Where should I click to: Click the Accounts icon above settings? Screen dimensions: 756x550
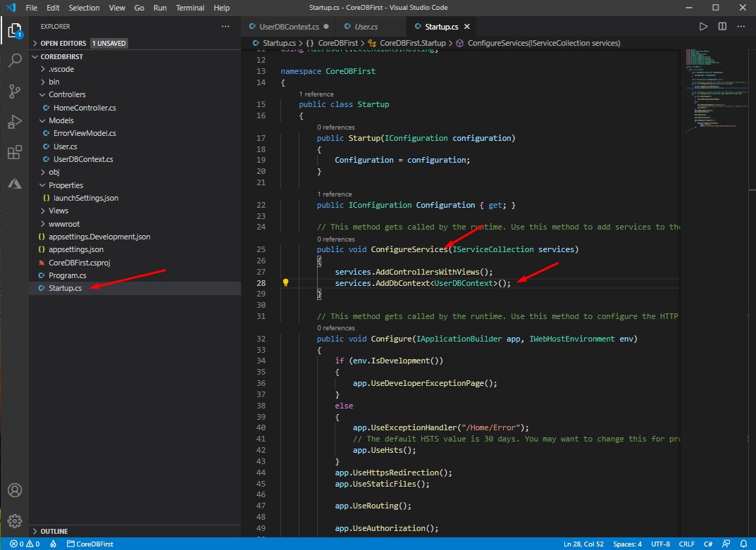pos(14,490)
